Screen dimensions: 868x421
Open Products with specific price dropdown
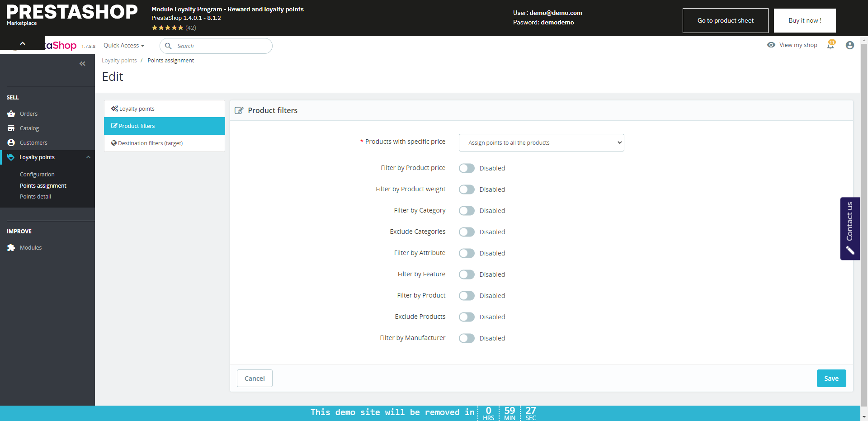point(541,143)
